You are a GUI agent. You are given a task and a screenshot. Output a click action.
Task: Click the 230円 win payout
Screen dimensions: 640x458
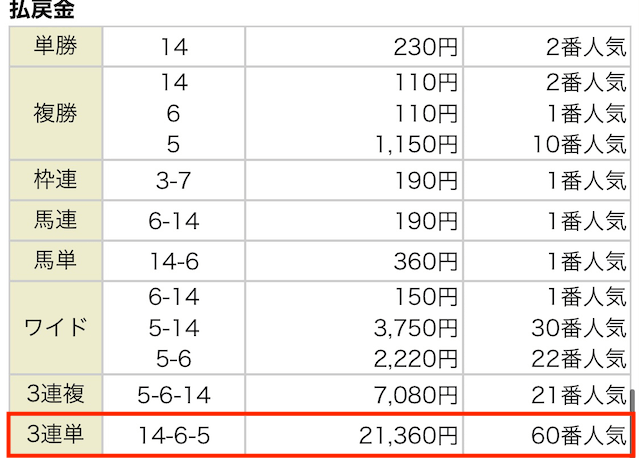tap(426, 47)
